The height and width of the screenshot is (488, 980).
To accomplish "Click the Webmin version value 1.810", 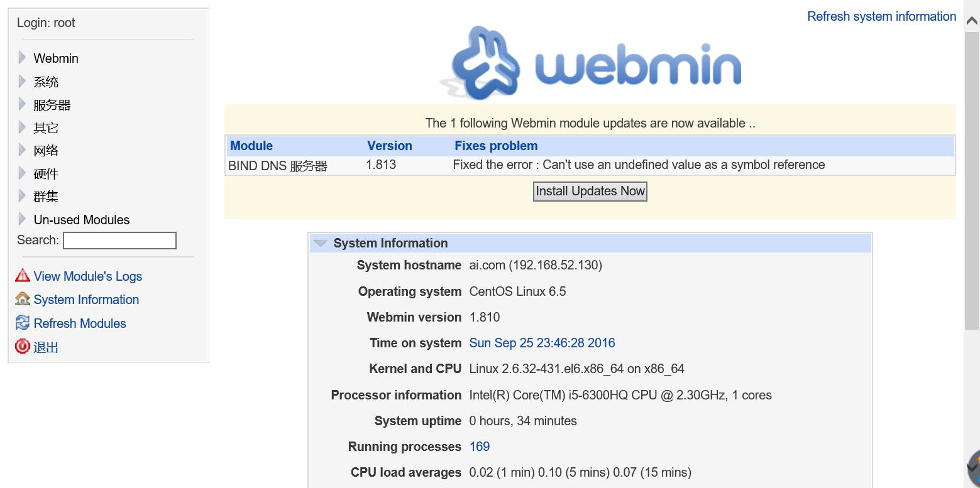I will pos(485,317).
